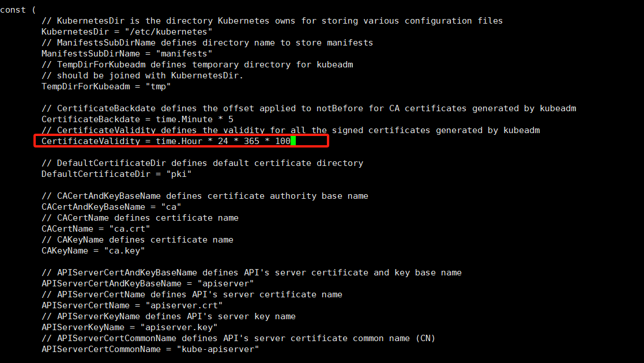Click the TempDirForKubeadm = "tmp" line

click(x=106, y=86)
